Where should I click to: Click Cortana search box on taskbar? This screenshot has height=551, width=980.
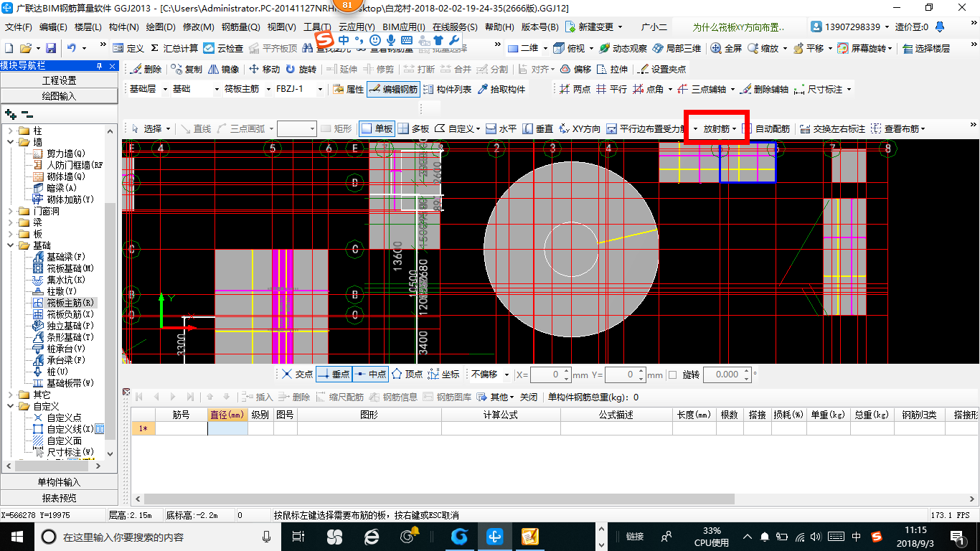pyautogui.click(x=155, y=537)
